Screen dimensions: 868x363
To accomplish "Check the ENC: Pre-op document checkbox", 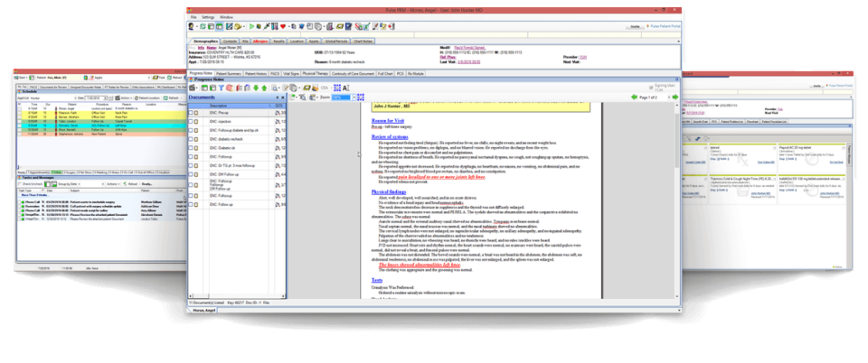I will 191,113.
